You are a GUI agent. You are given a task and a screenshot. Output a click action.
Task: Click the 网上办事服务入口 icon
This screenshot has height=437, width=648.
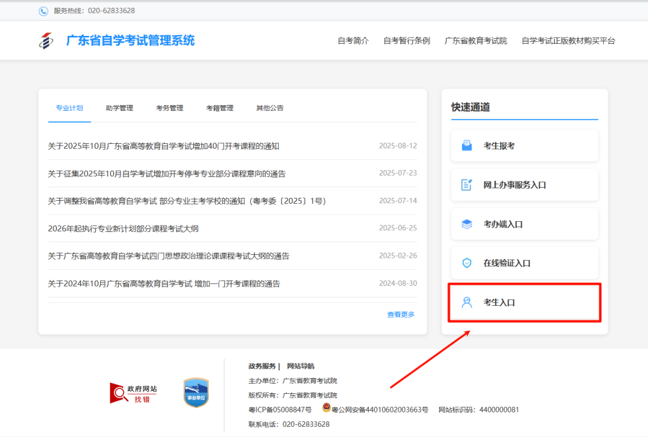coord(466,185)
